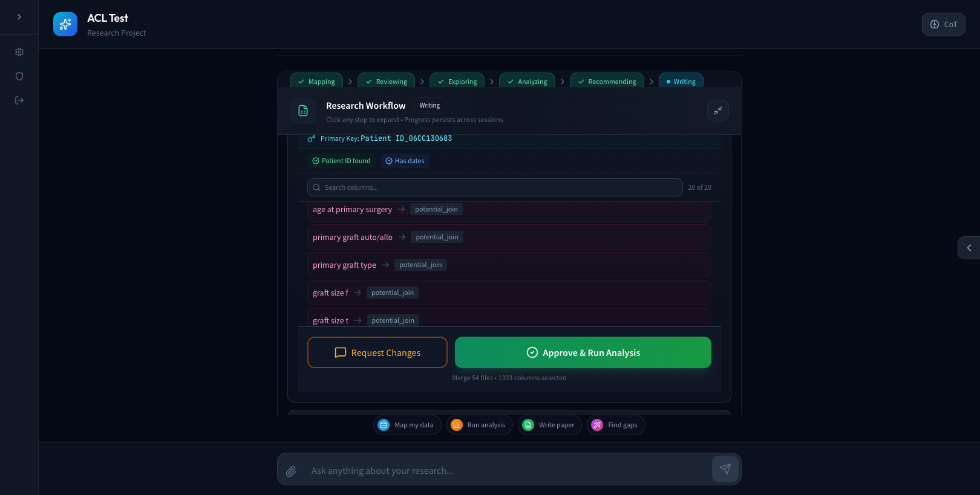Click the paperclip attach icon
The width and height of the screenshot is (980, 495).
point(291,471)
